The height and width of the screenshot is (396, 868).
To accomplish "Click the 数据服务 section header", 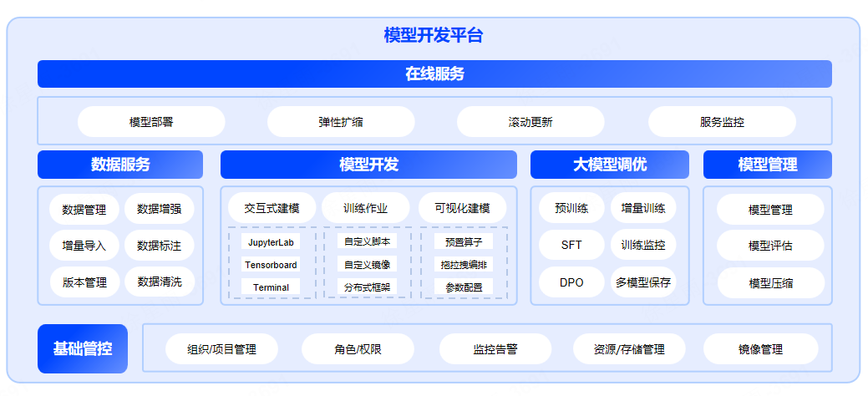I will click(x=120, y=165).
